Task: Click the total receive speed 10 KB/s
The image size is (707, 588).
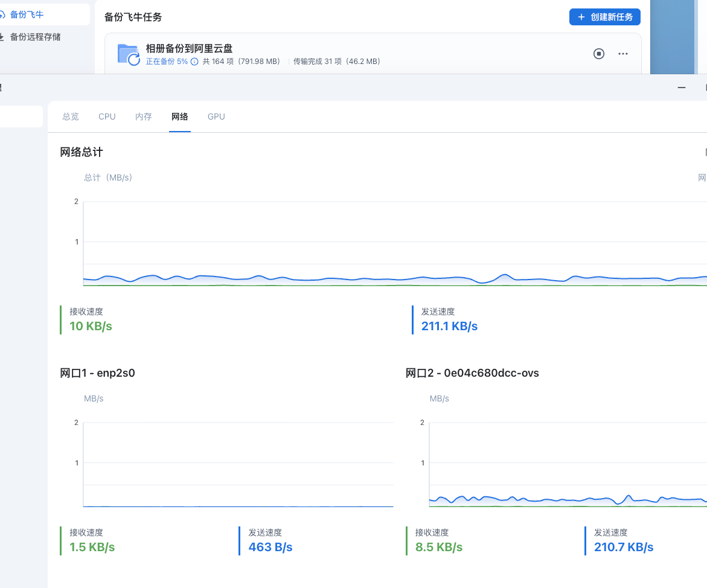Action: tap(91, 326)
